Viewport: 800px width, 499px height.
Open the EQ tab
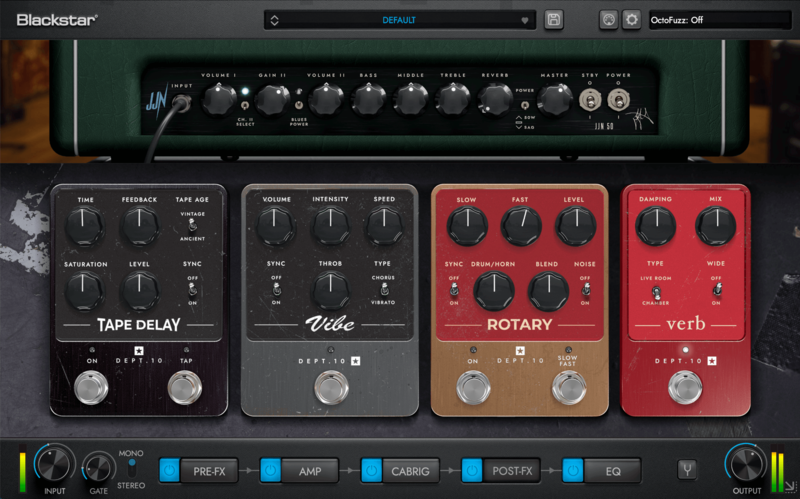click(x=613, y=471)
